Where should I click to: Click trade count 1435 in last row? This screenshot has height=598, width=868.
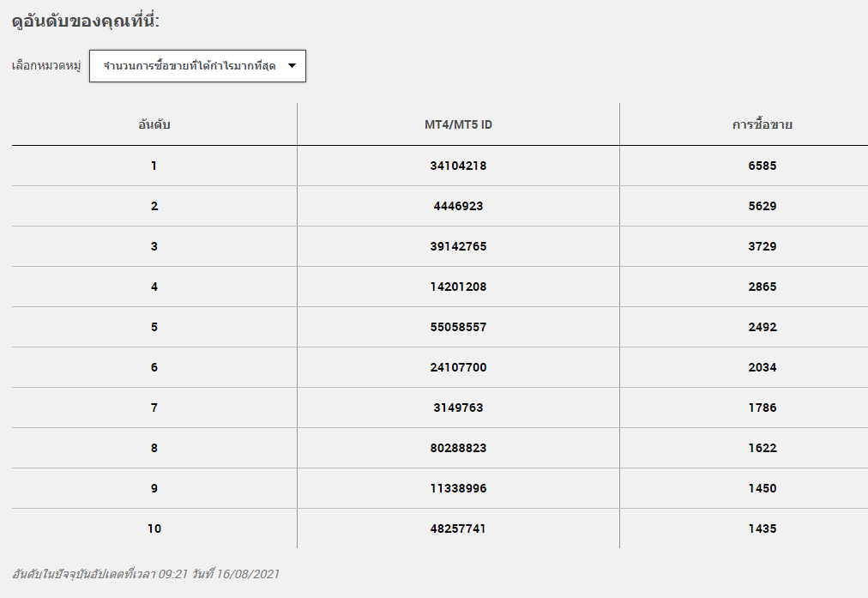point(763,529)
